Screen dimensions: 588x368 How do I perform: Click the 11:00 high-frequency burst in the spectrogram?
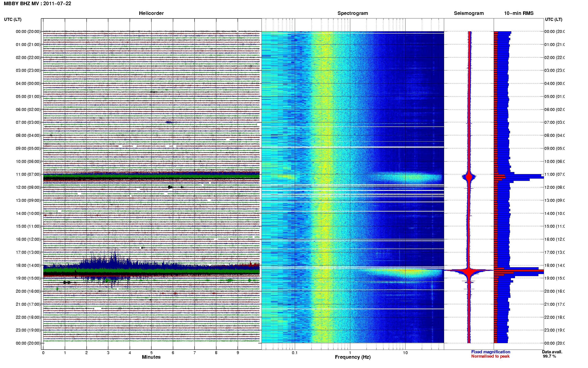[x=408, y=178]
